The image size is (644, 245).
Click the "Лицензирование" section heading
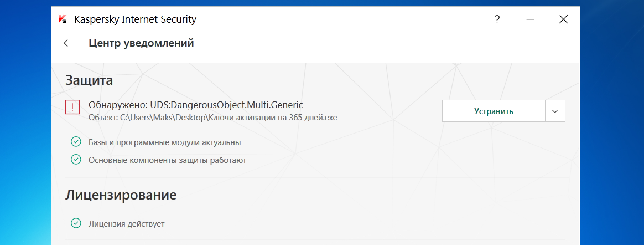(121, 195)
